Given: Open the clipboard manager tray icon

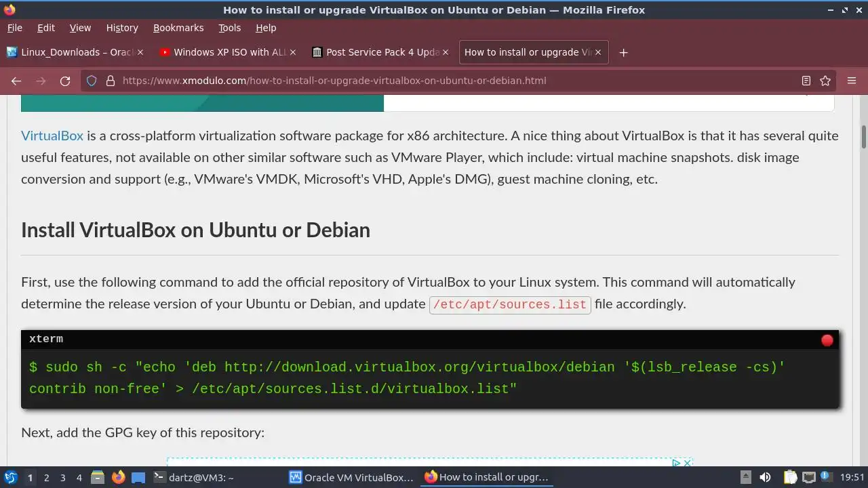Looking at the screenshot, I should (791, 477).
